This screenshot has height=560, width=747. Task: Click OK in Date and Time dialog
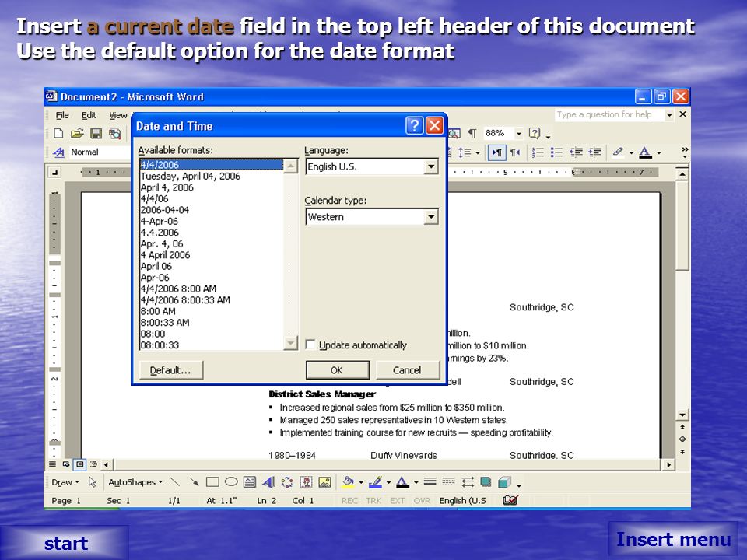tap(337, 370)
